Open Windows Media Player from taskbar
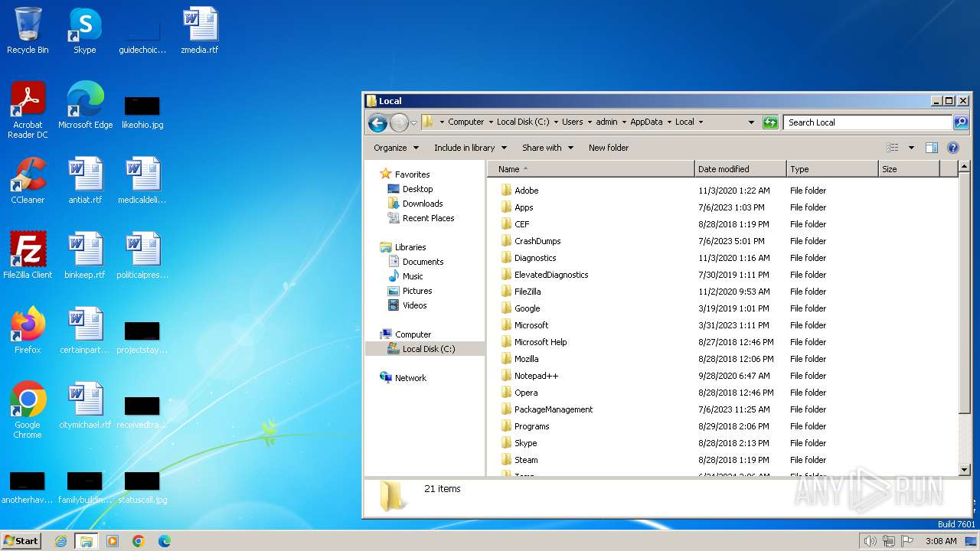The height and width of the screenshot is (551, 980). click(x=113, y=541)
